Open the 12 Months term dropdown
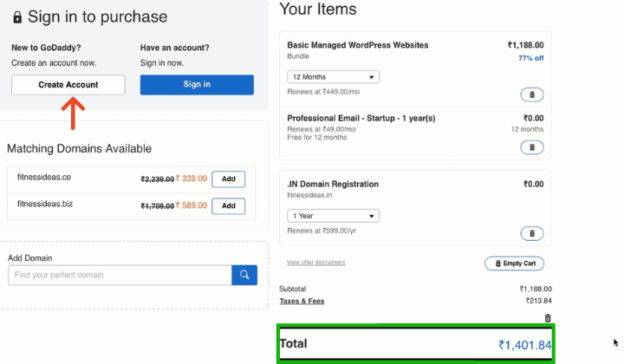The width and height of the screenshot is (624, 364). tap(333, 77)
